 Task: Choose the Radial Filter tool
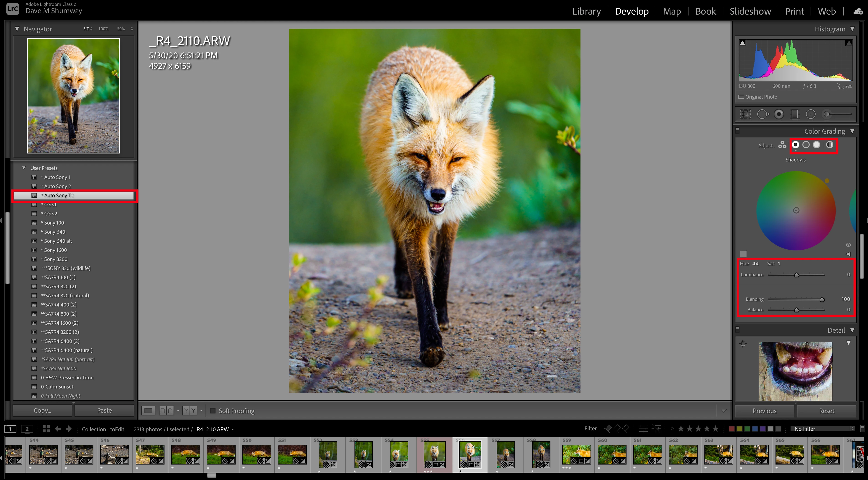tap(810, 114)
